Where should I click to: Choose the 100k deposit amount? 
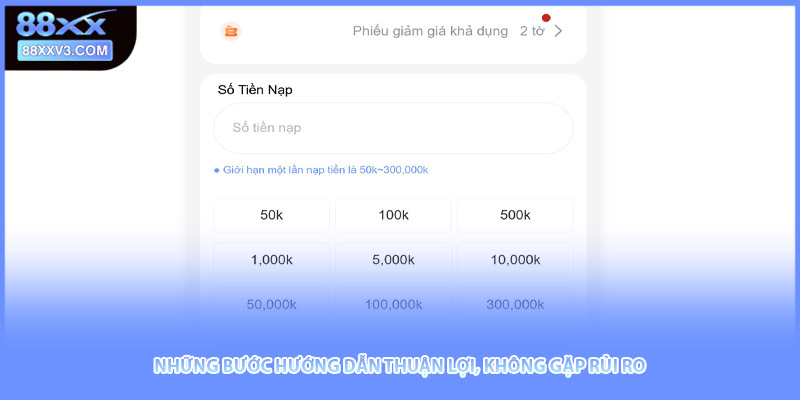click(393, 215)
